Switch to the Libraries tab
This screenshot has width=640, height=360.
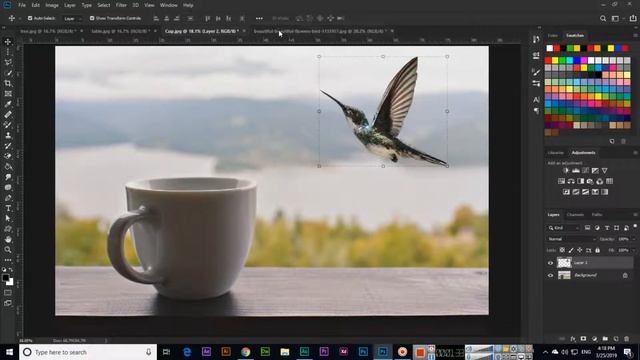556,153
